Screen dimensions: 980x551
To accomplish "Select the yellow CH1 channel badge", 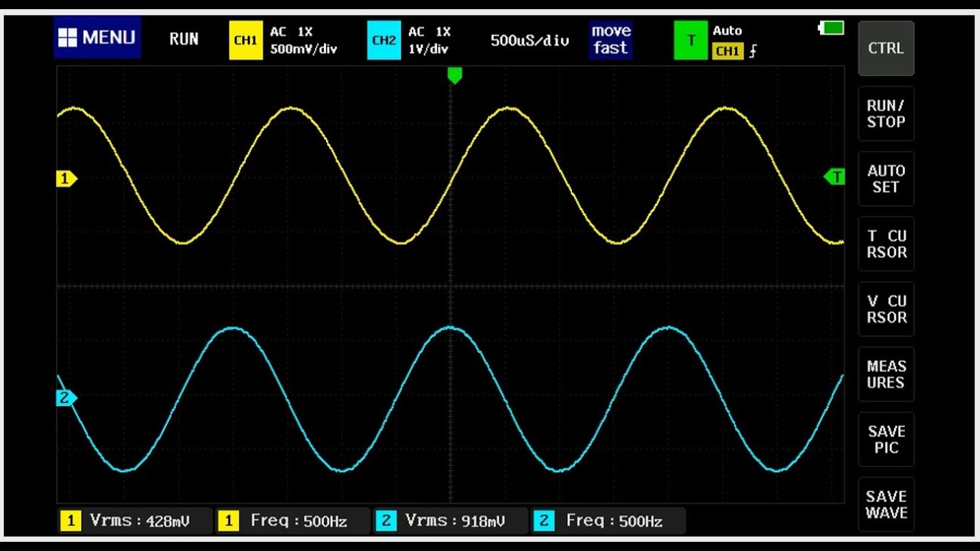I will (x=245, y=40).
